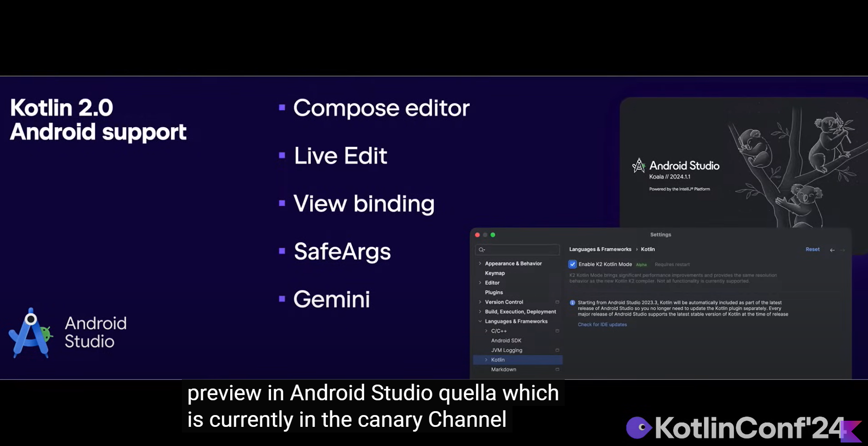Toggle the Enable K2 Kotlin Mode checkbox
868x446 pixels.
tap(573, 264)
